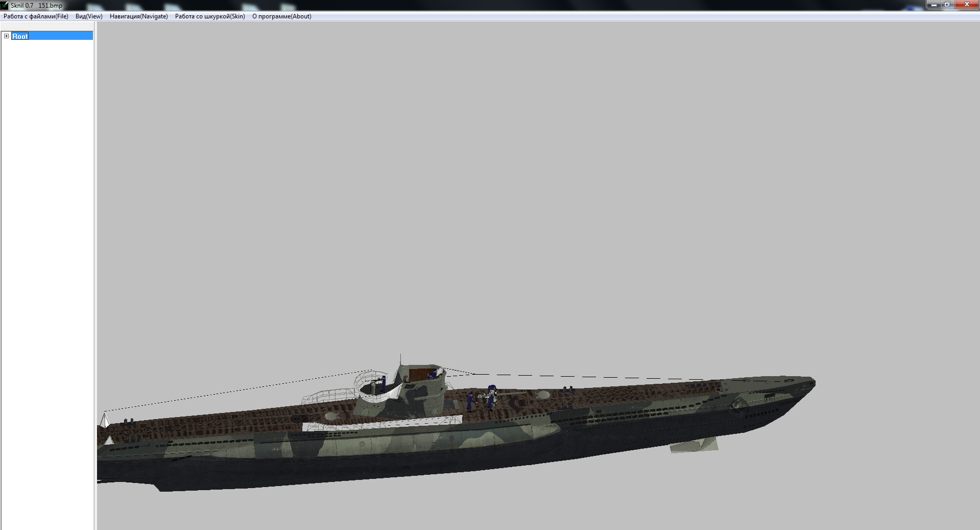Click the Sknil app icon in title bar
980x530 pixels.
(x=5, y=5)
